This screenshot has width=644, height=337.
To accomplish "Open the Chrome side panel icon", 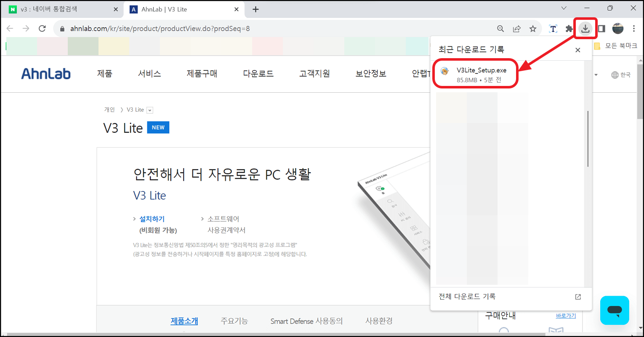I will pyautogui.click(x=601, y=28).
